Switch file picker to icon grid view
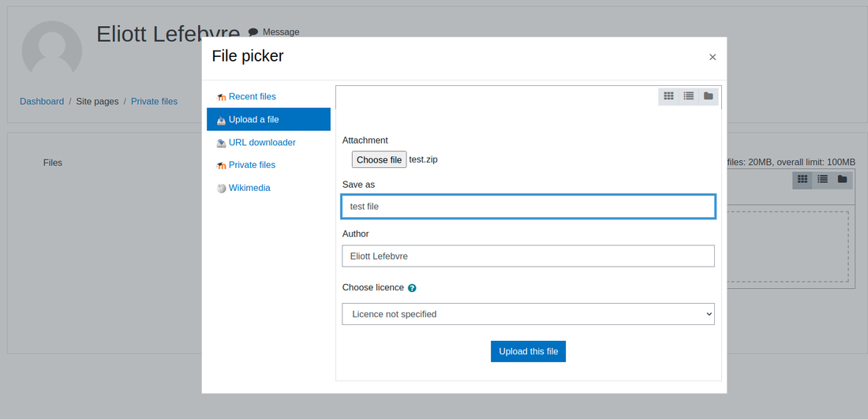 tap(668, 96)
